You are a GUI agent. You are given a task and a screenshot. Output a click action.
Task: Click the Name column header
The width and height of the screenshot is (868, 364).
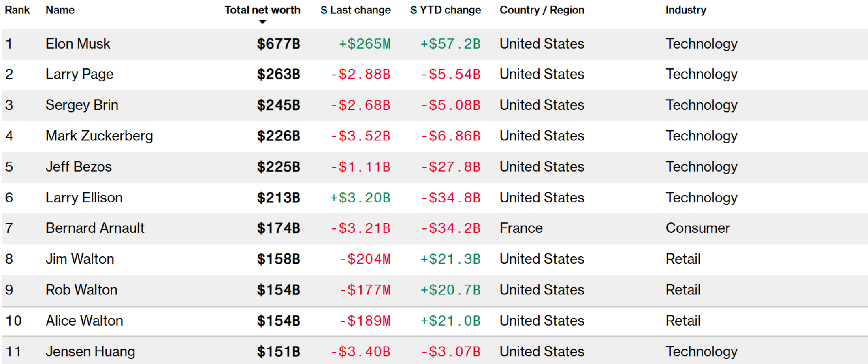coord(60,10)
